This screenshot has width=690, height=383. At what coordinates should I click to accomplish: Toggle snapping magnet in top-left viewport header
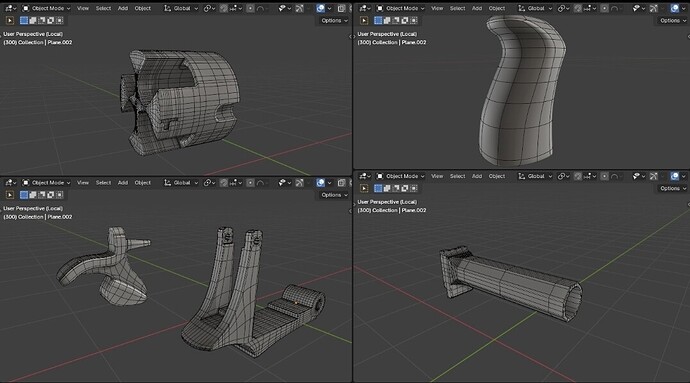pos(224,8)
